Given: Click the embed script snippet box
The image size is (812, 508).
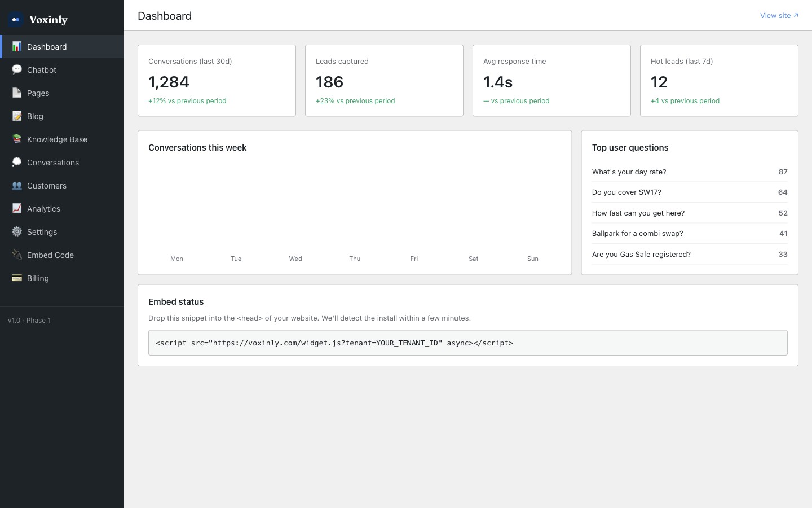Looking at the screenshot, I should pos(468,343).
